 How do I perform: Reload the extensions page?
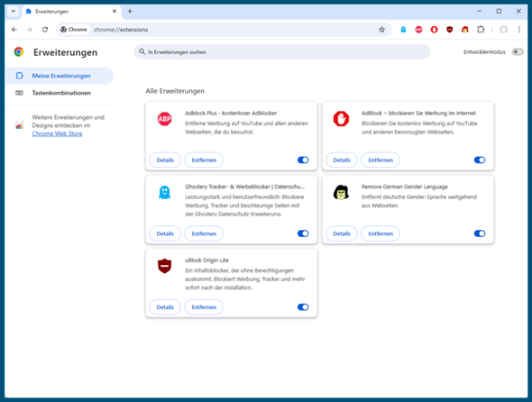pos(45,30)
